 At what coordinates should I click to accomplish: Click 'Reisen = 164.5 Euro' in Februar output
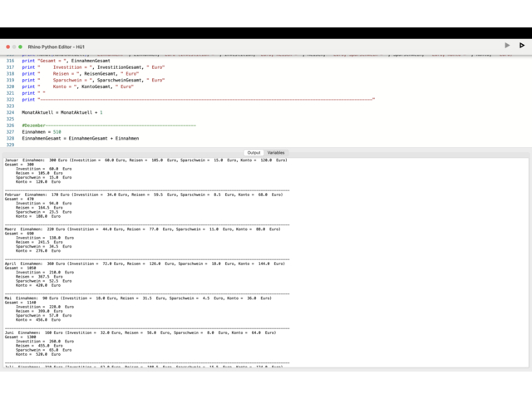[39, 208]
